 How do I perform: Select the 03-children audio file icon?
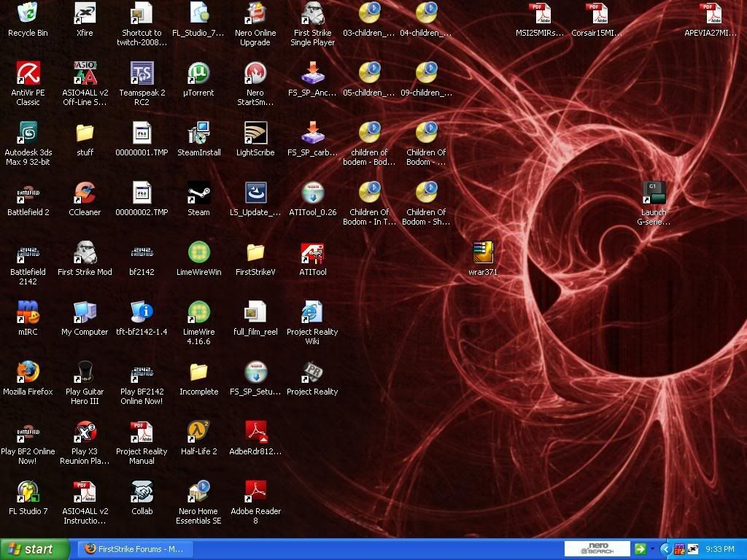[x=369, y=13]
